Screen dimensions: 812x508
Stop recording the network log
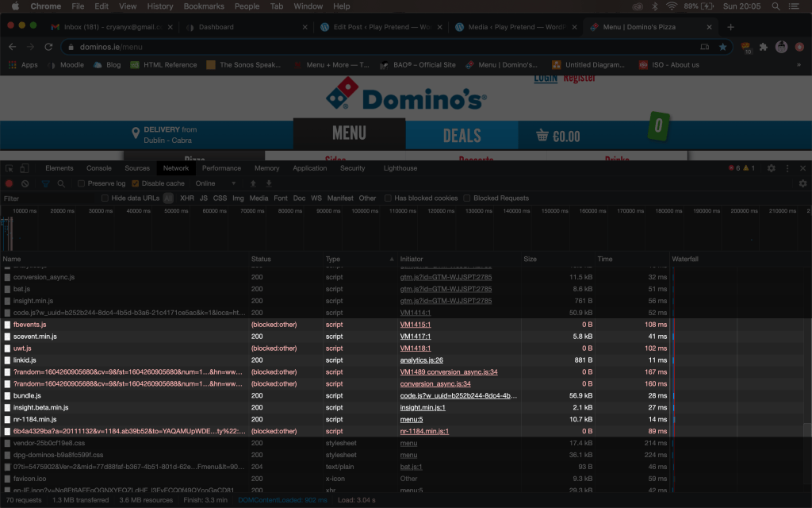point(10,183)
